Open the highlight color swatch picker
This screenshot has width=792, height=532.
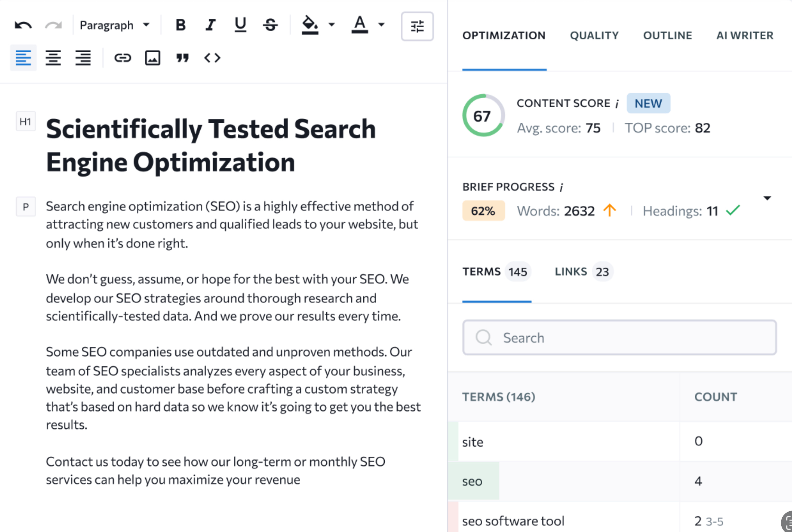pyautogui.click(x=331, y=25)
